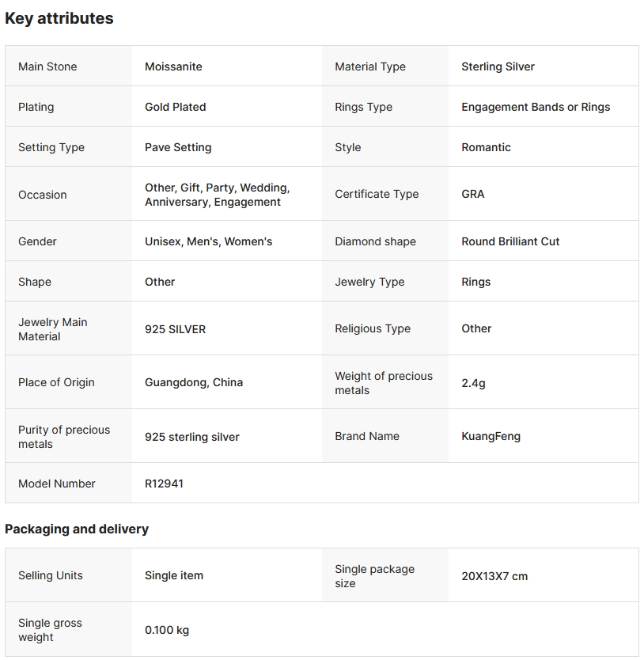Click the Sterling Silver material value

tap(498, 66)
